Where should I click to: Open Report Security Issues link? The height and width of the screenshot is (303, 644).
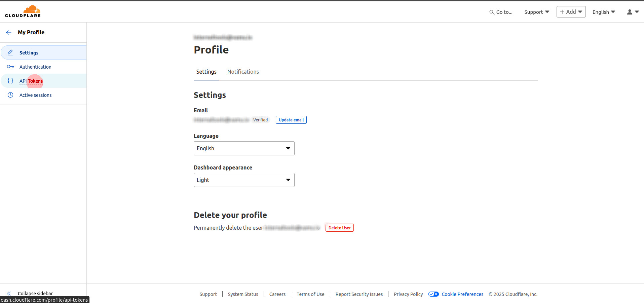359,294
